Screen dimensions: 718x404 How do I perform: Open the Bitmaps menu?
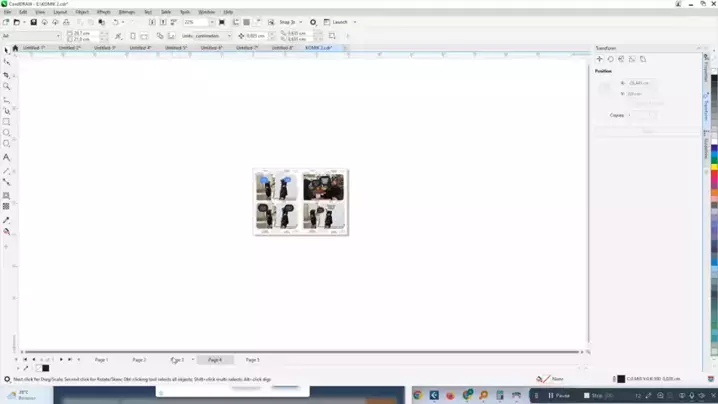tap(126, 12)
